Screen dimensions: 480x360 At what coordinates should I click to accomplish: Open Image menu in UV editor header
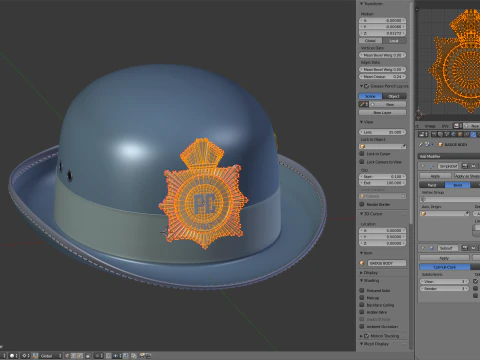tap(430, 126)
